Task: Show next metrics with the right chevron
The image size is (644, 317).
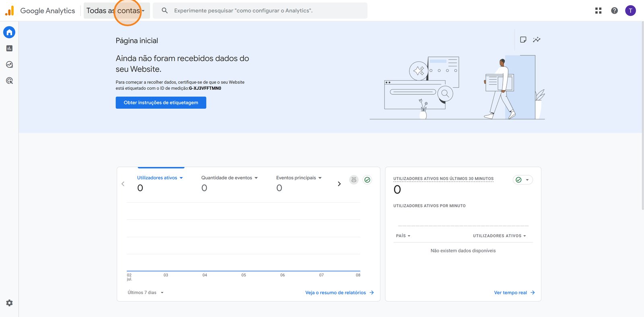Action: [339, 184]
